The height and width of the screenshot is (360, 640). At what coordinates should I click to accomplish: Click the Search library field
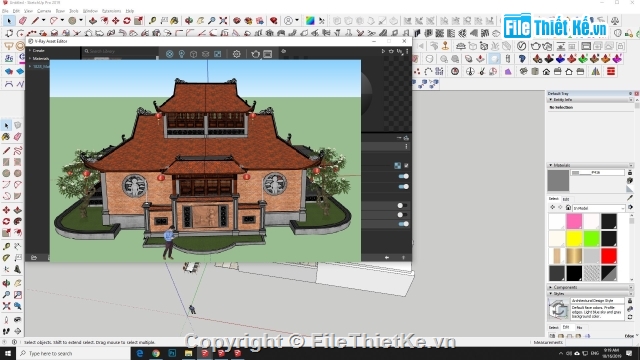[x=120, y=51]
